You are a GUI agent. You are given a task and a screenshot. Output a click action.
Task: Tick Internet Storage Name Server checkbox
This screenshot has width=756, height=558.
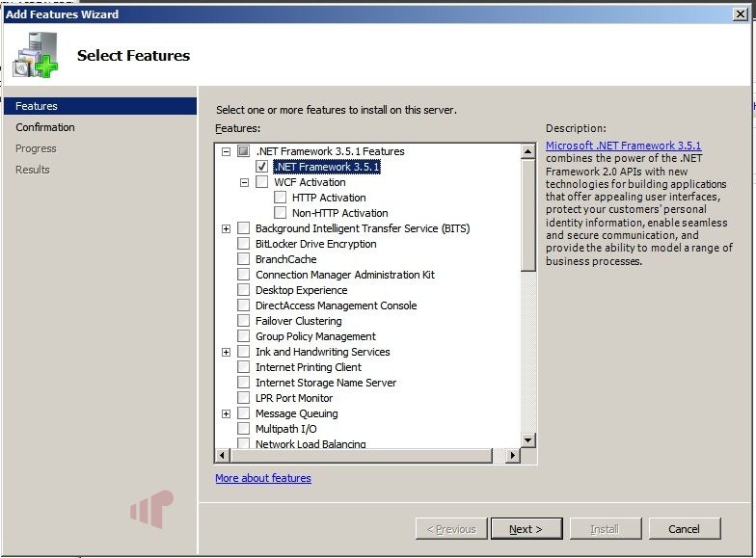[x=243, y=383]
